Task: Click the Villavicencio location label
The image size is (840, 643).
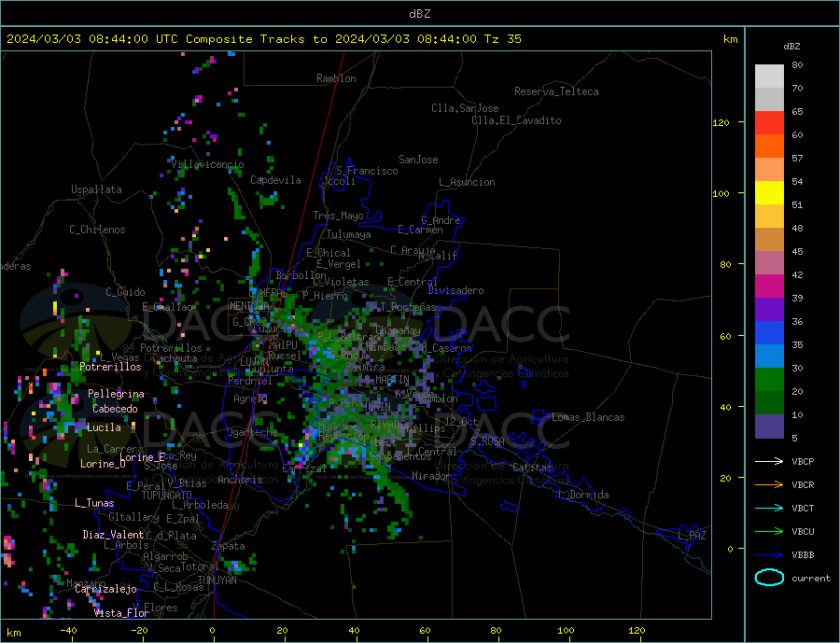Action: 208,164
